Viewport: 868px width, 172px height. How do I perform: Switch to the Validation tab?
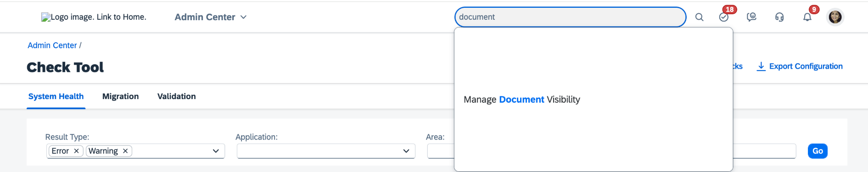pyautogui.click(x=177, y=96)
